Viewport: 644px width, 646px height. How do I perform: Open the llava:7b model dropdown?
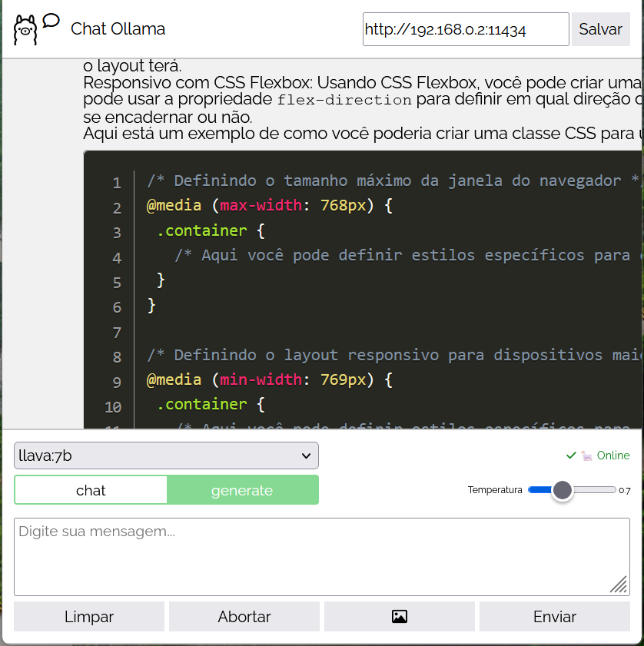[x=166, y=456]
